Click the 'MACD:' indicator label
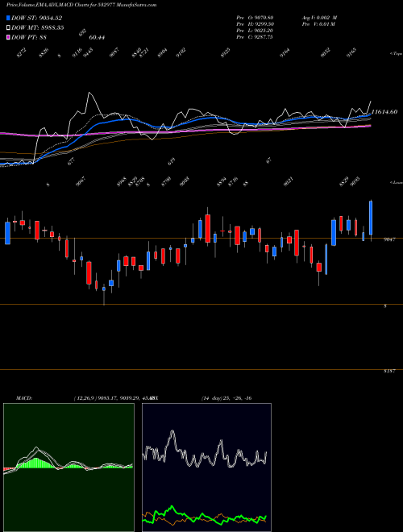The image size is (403, 532). (x=23, y=398)
